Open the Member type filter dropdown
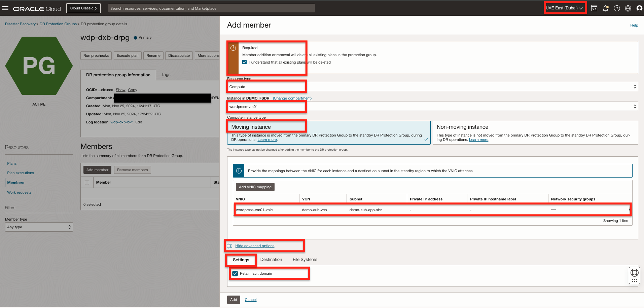This screenshot has width=644, height=308. pyautogui.click(x=39, y=227)
